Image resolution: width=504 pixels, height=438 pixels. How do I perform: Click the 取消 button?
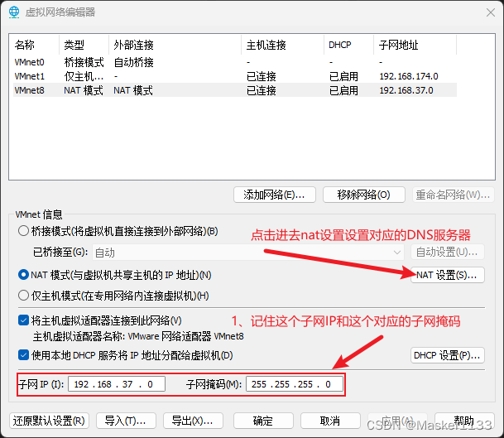pyautogui.click(x=330, y=421)
